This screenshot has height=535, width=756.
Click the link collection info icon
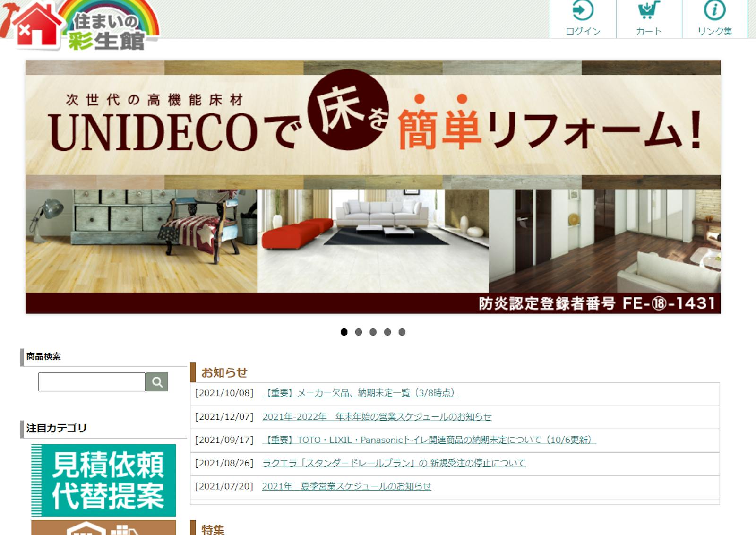pos(714,10)
